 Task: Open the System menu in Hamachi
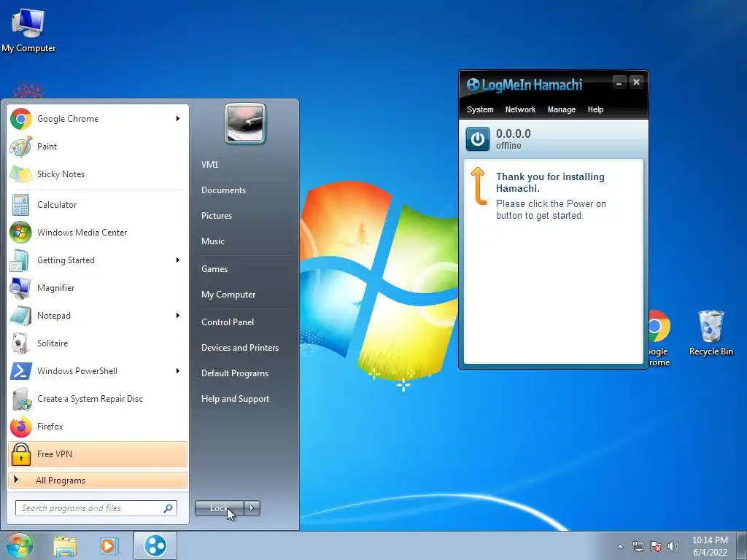pyautogui.click(x=480, y=109)
